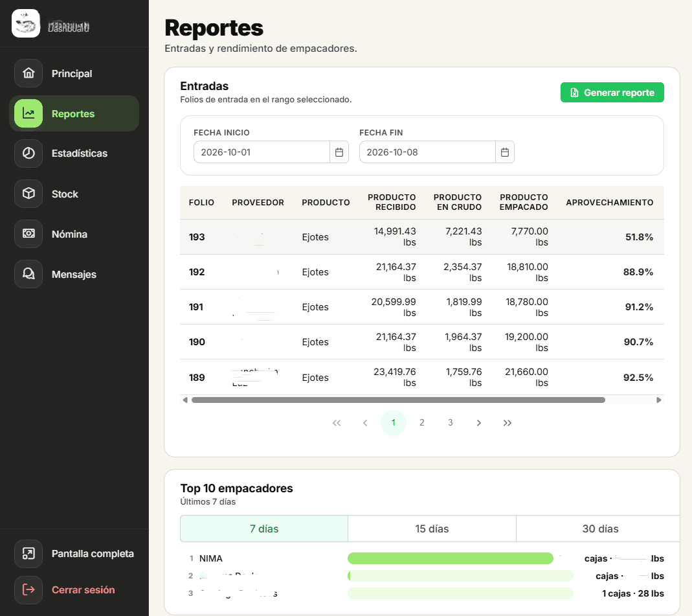Select page 1 in pagination
This screenshot has height=616, width=692.
coord(393,423)
